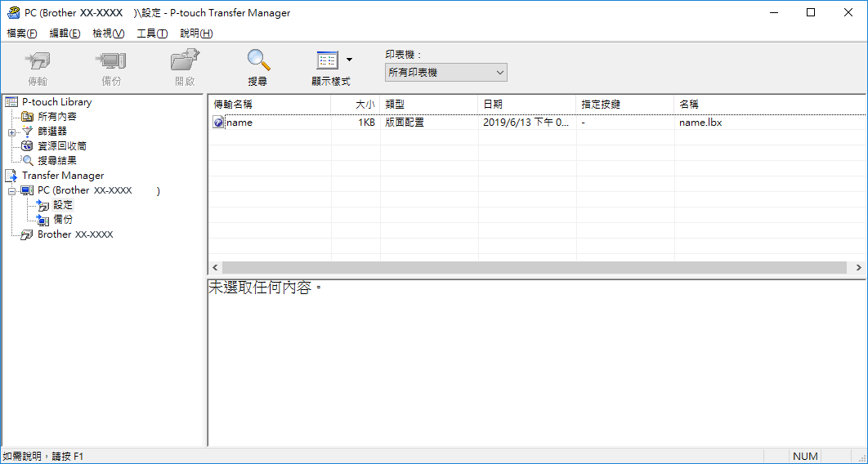Select 搜尋結果 in the tree
868x464 pixels.
57,160
